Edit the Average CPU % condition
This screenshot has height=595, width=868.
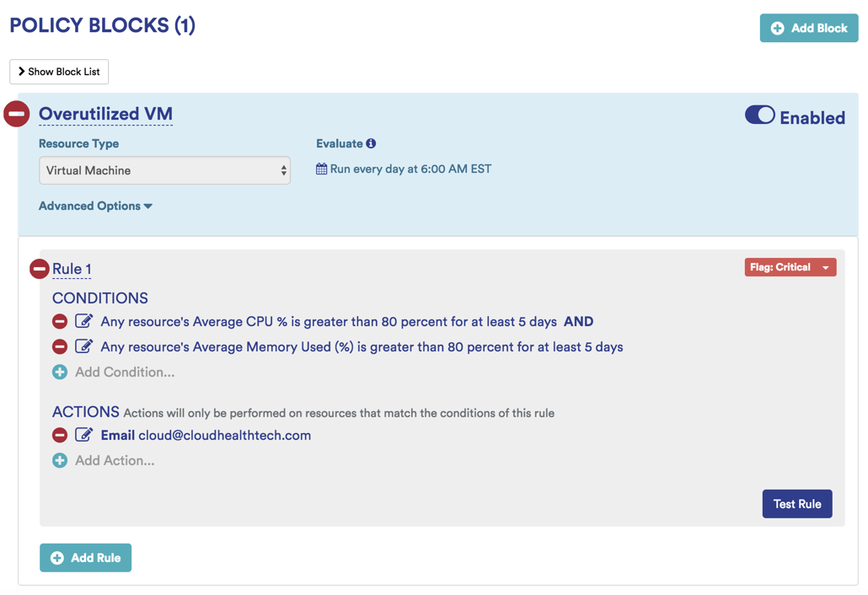coord(83,321)
